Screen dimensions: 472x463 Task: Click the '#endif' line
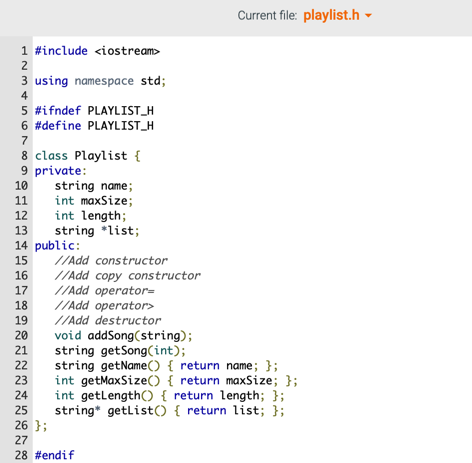pyautogui.click(x=55, y=455)
